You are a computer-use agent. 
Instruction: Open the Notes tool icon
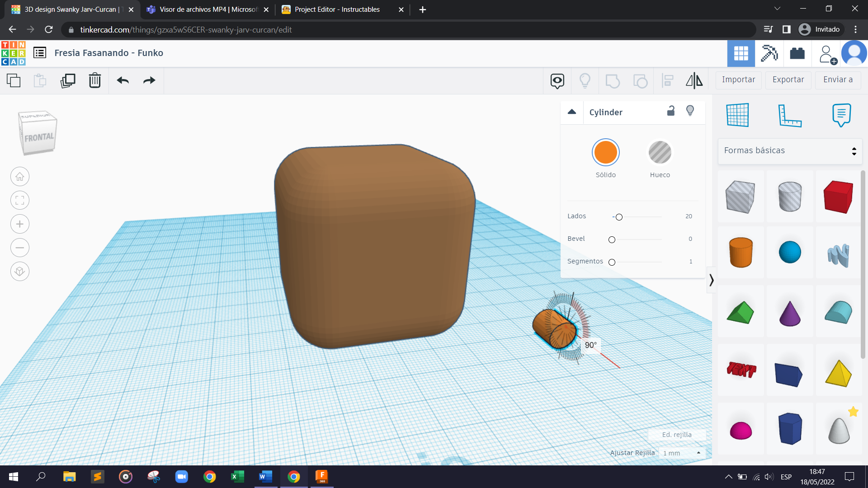[x=841, y=115]
